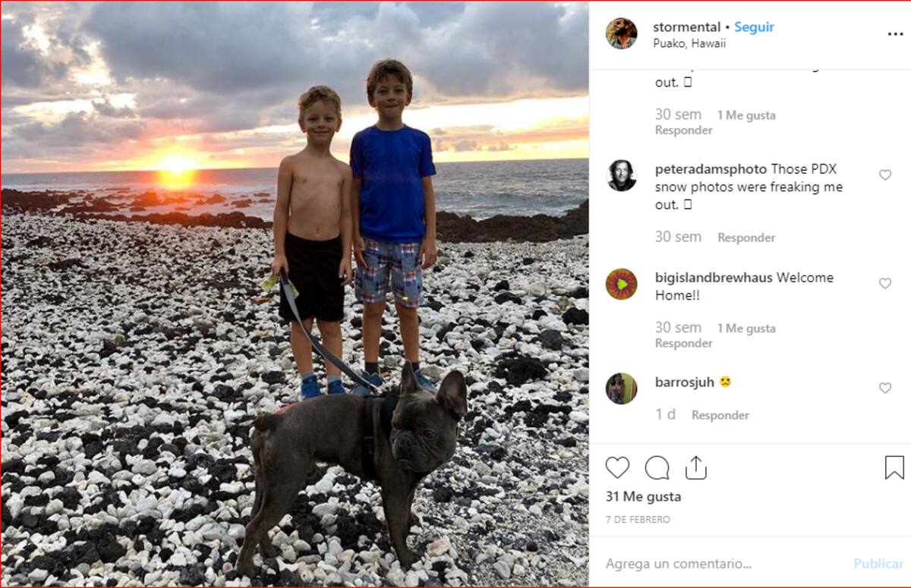
Task: Reply to the barrosjuh comment
Action: click(x=720, y=415)
